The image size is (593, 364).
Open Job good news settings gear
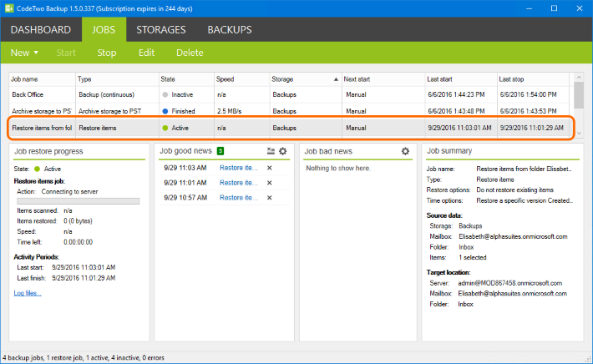pos(283,151)
